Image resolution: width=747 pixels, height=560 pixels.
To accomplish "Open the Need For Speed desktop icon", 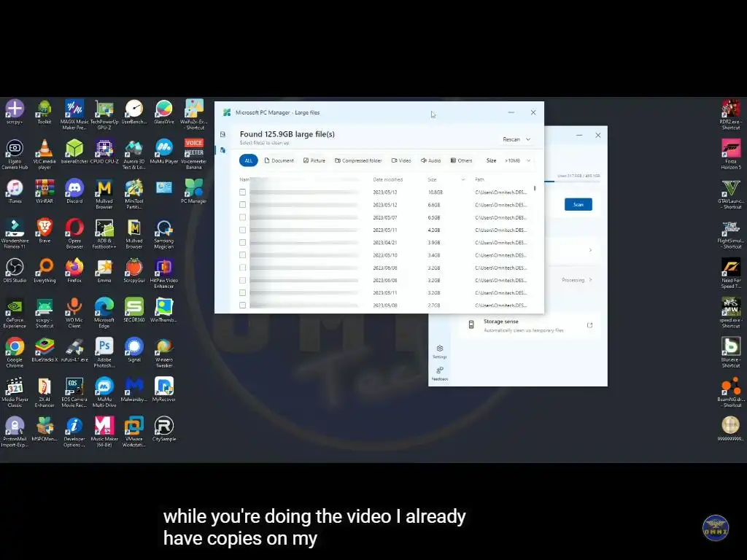I will 731,273.
